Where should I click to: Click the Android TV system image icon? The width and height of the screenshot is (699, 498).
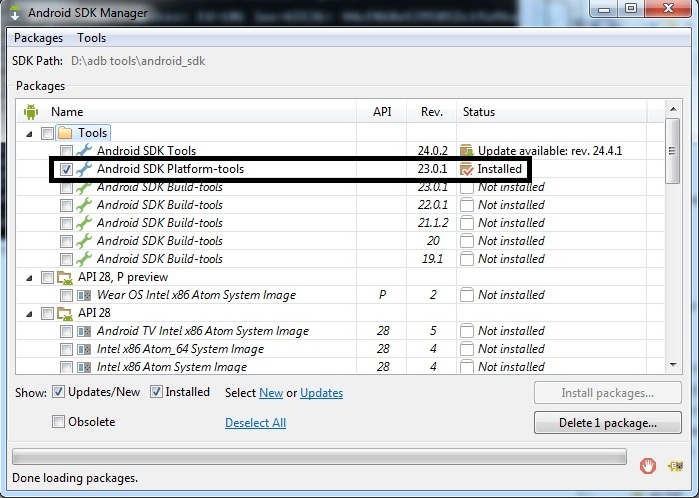coord(84,331)
